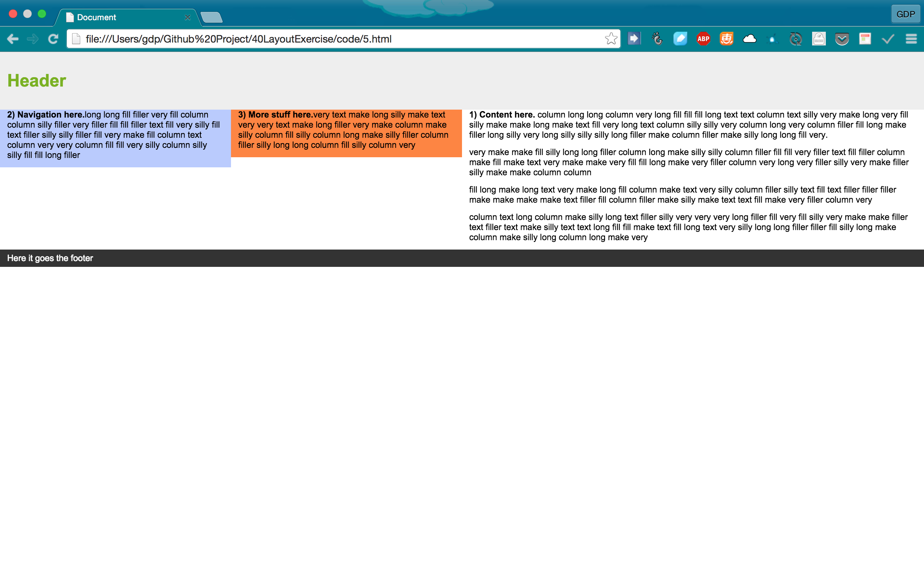
Task: Click the checkmark extension icon
Action: point(888,39)
